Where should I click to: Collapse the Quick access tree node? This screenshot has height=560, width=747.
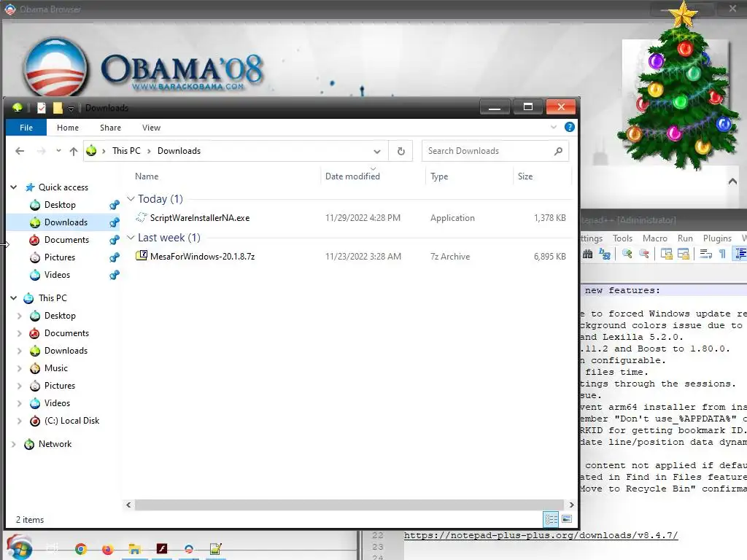tap(14, 187)
